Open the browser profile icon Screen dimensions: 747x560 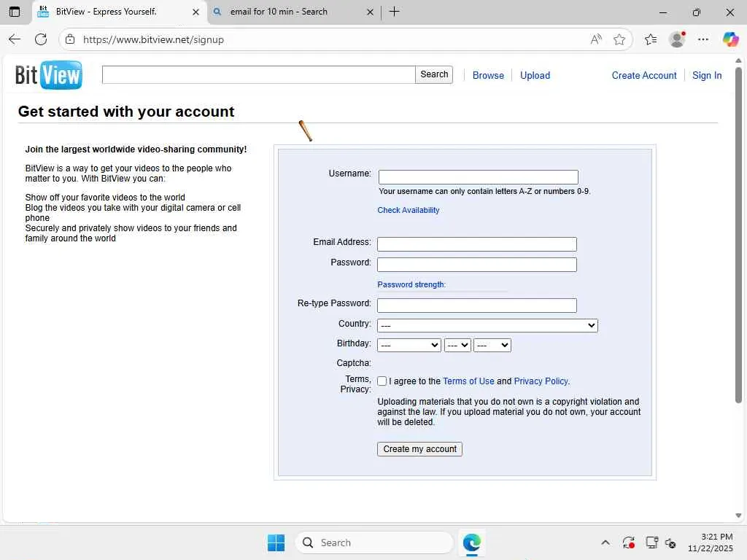[x=677, y=39]
